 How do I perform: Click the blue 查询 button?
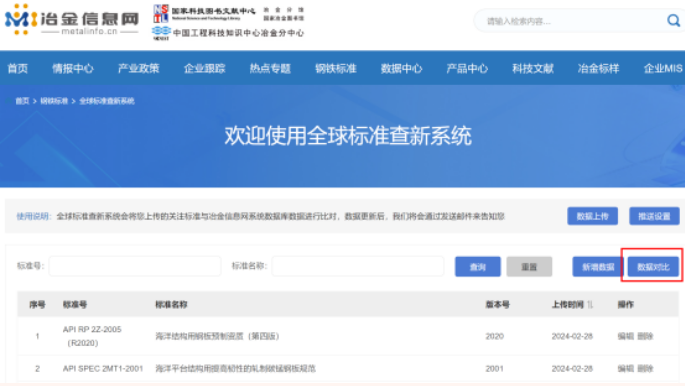(x=477, y=267)
